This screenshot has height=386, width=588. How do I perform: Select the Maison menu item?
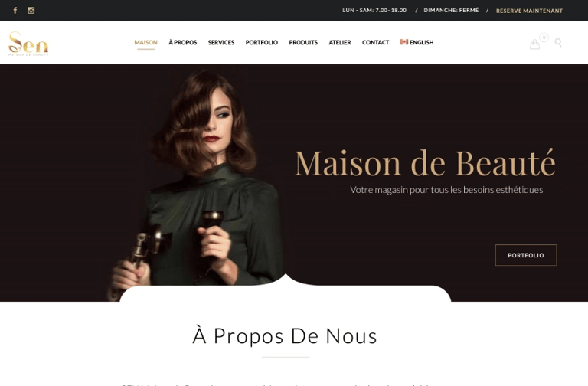pyautogui.click(x=146, y=42)
